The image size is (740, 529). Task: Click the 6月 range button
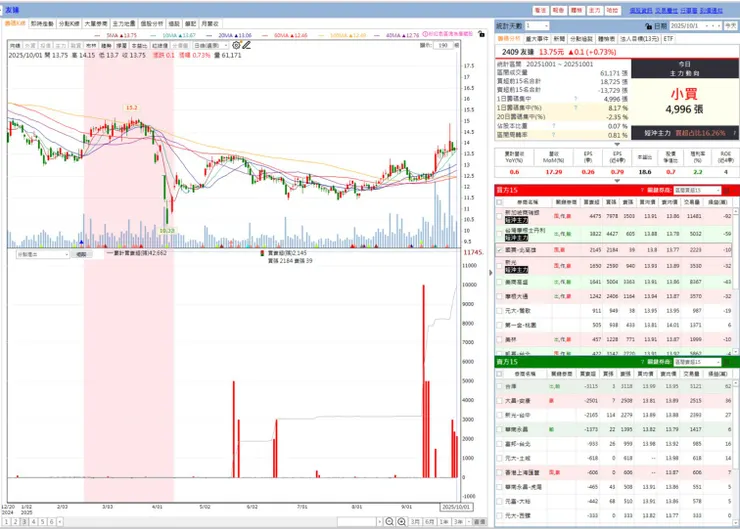click(429, 521)
